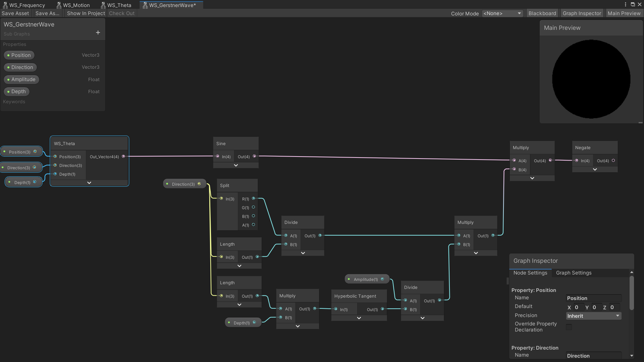Viewport: 644px width, 362px height.
Task: Toggle the Main Preview panel button
Action: pos(624,13)
